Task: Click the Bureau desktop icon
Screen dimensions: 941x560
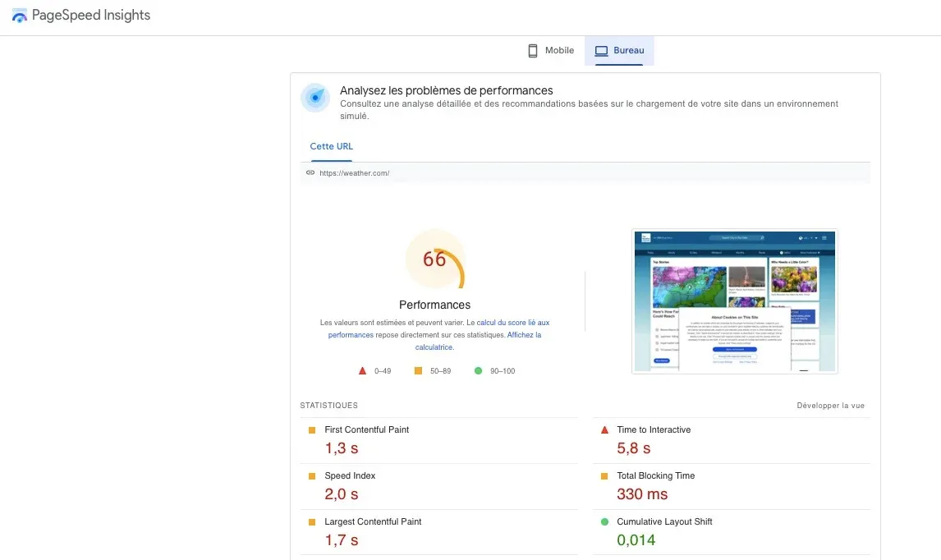Action: pos(603,50)
